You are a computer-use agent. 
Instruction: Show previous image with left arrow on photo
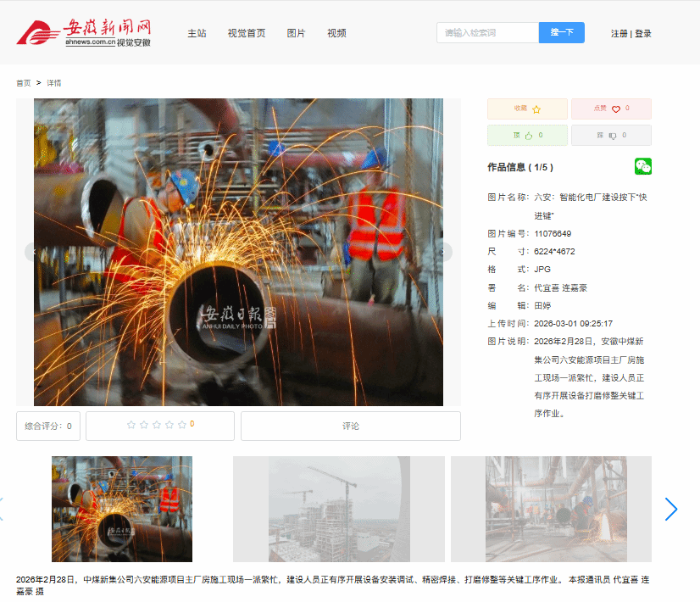tap(33, 252)
